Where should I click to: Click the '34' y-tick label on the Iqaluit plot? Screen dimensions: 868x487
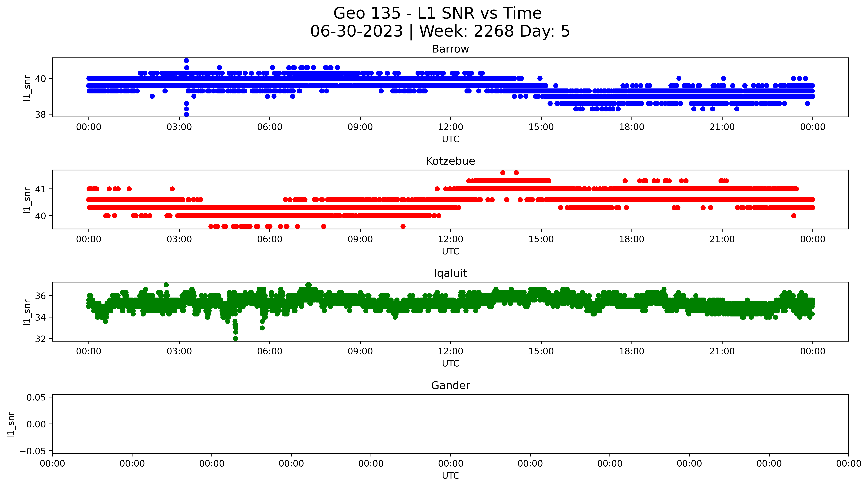click(41, 317)
